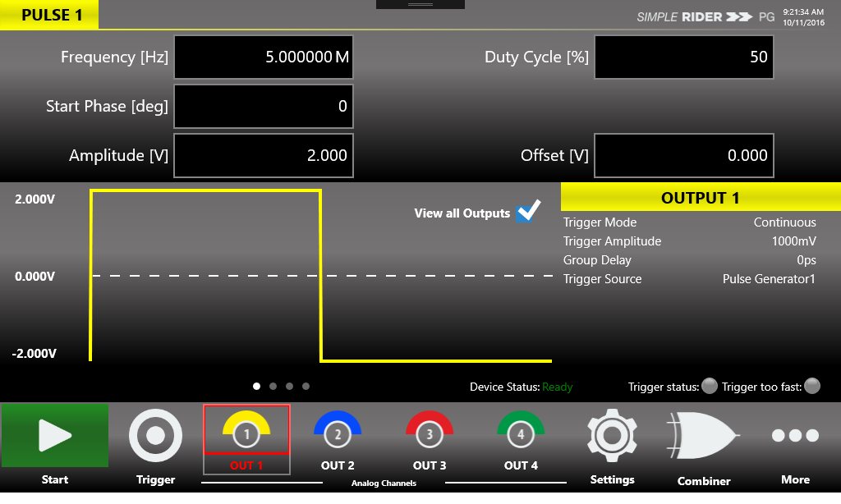Click the Duty Cycle value field
The height and width of the screenshot is (504, 841).
tap(683, 57)
